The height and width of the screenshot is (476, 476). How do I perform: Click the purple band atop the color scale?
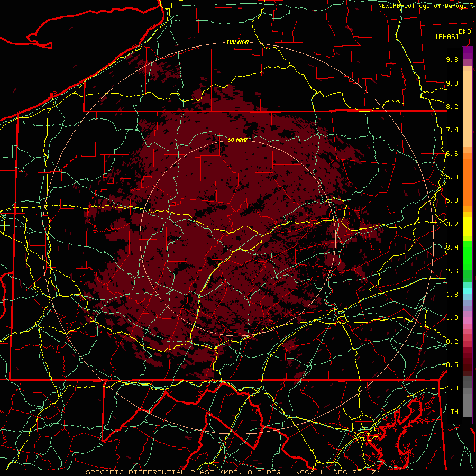(467, 53)
